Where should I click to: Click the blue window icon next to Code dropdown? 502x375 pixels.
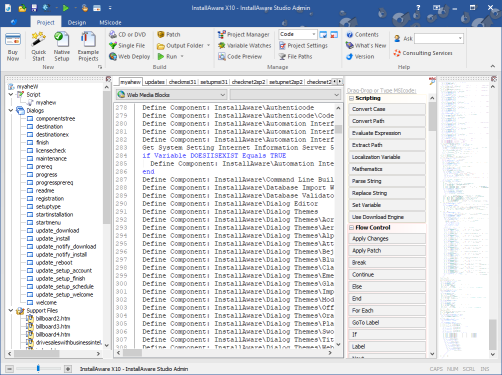(323, 34)
